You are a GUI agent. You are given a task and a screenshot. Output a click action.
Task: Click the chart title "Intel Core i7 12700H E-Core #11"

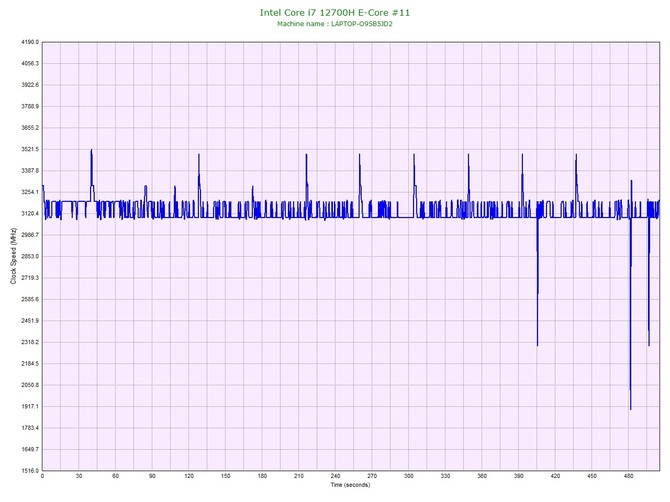(335, 13)
